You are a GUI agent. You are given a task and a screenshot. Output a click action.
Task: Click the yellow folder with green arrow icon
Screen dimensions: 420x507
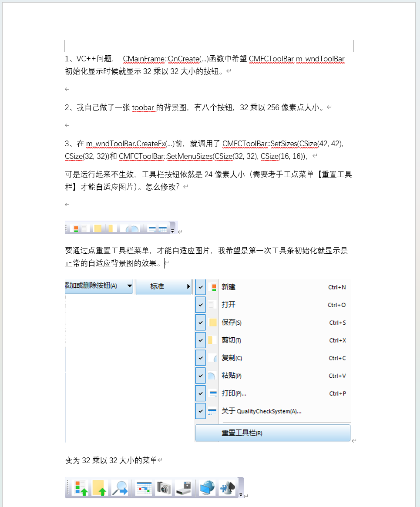coord(100,487)
